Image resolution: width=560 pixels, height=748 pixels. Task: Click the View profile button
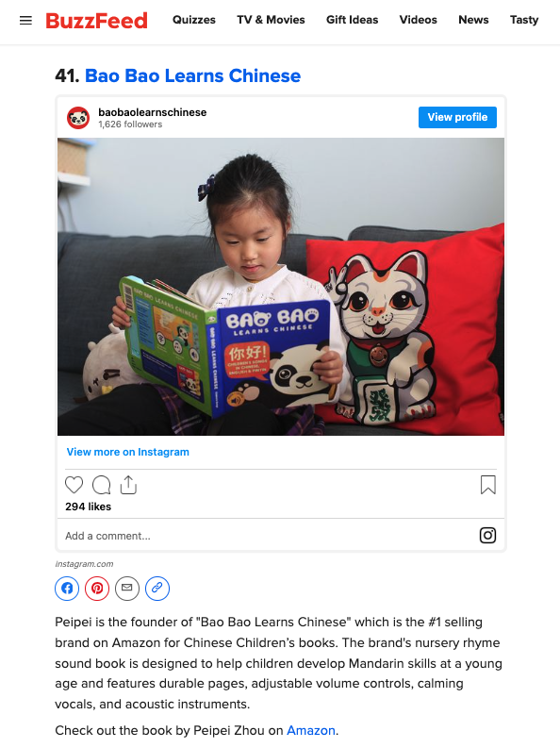pos(457,117)
